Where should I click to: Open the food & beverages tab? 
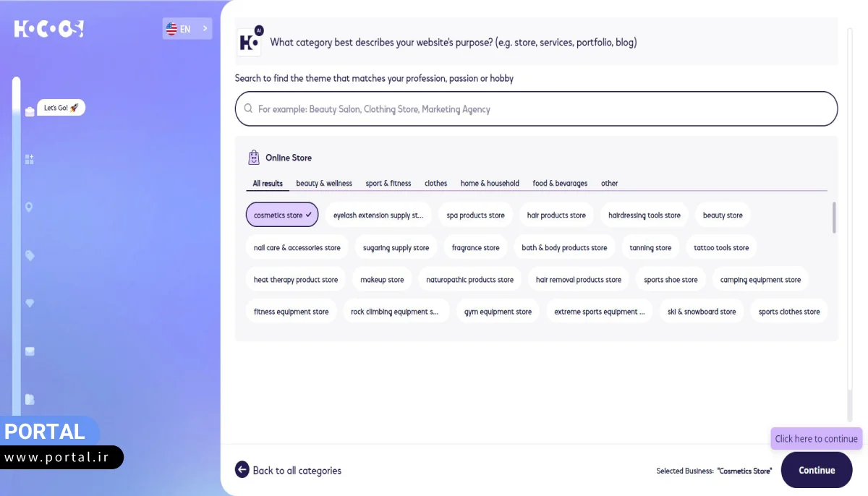(560, 184)
